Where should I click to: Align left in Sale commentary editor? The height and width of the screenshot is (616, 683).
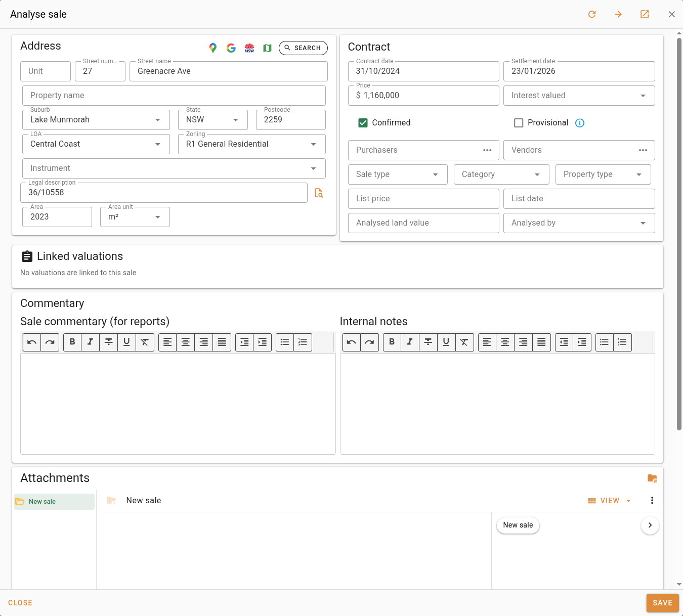coord(167,342)
